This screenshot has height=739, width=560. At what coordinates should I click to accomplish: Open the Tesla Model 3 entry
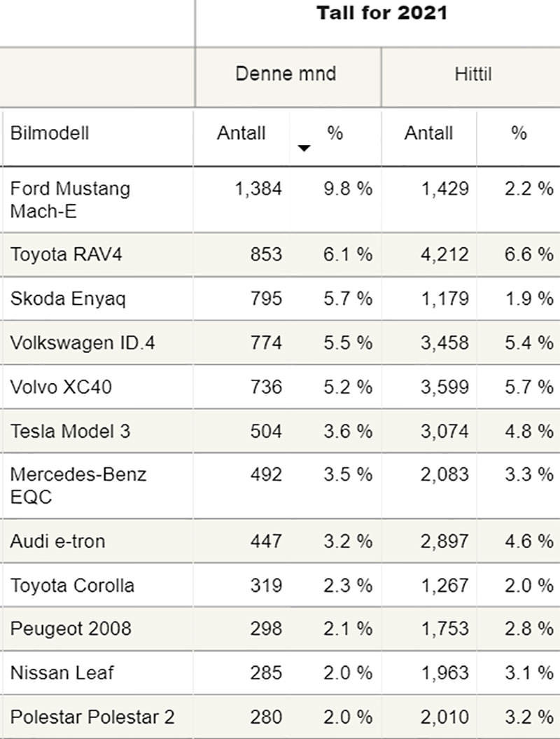pyautogui.click(x=70, y=431)
